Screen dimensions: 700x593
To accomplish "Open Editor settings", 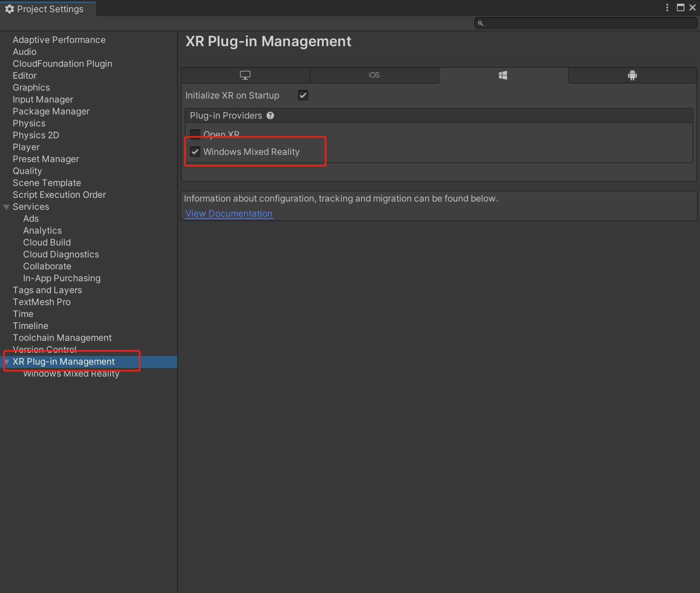I will pos(25,76).
